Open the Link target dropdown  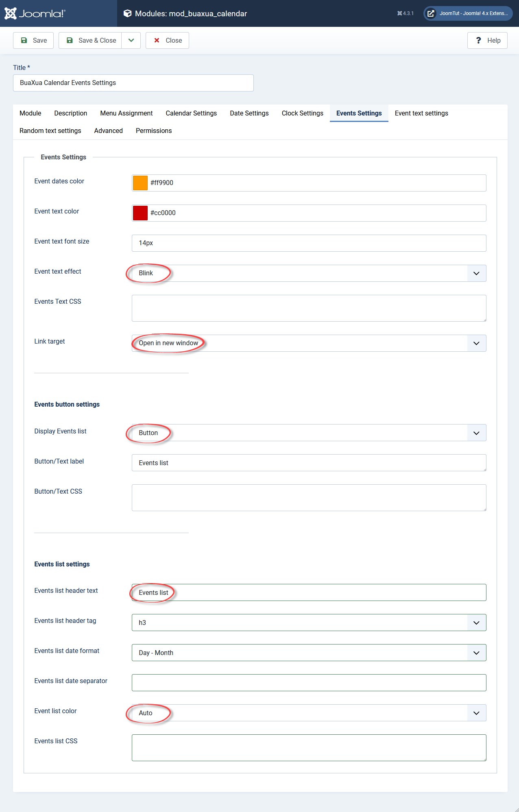309,343
